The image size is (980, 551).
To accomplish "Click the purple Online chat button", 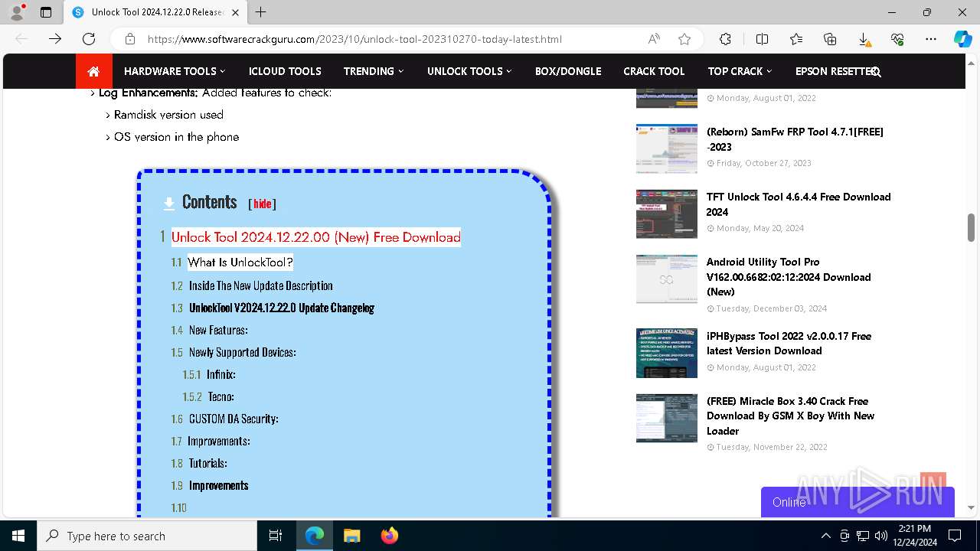I will 857,502.
